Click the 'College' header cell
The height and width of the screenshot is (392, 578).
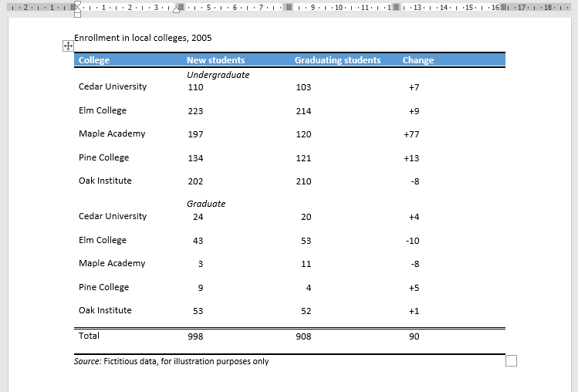pos(94,60)
